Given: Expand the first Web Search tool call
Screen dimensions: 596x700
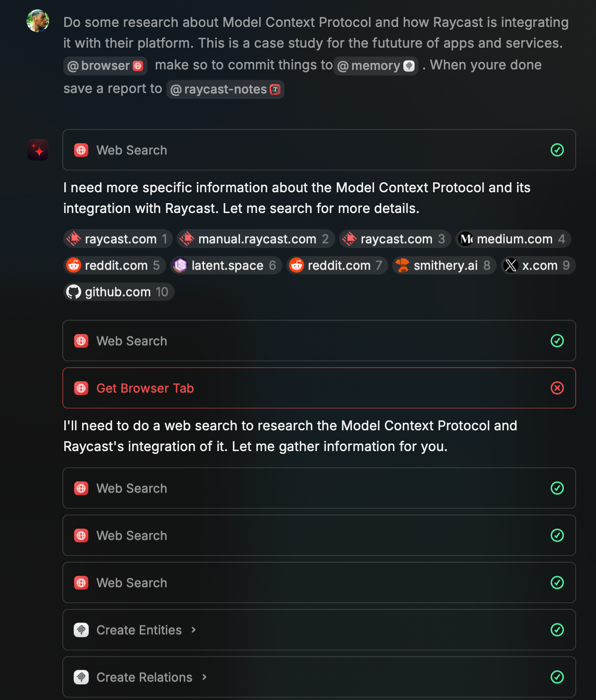Looking at the screenshot, I should tap(319, 150).
